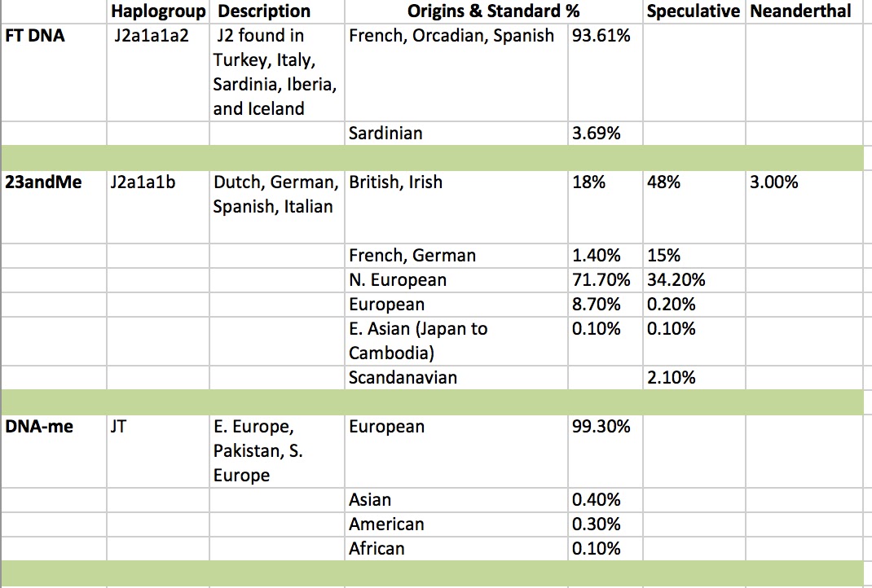Select the 23andMe row label cell
872x588 pixels.
tap(43, 182)
